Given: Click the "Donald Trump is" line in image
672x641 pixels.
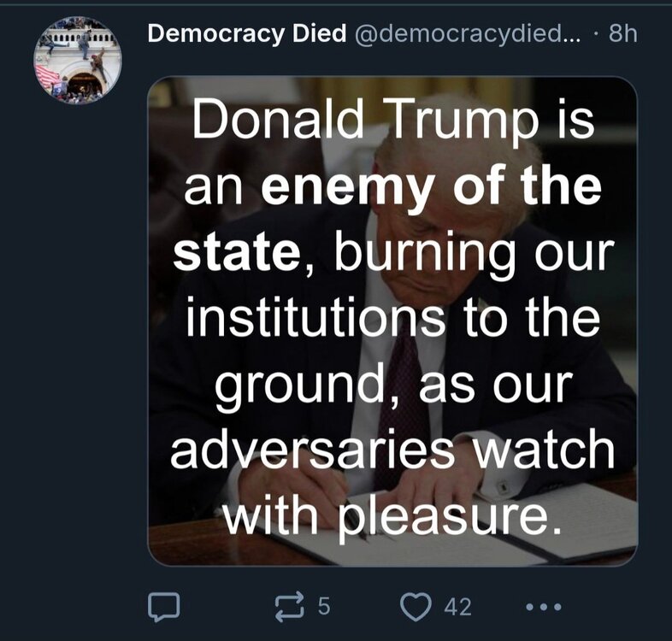Looking at the screenshot, I should pos(392,124).
